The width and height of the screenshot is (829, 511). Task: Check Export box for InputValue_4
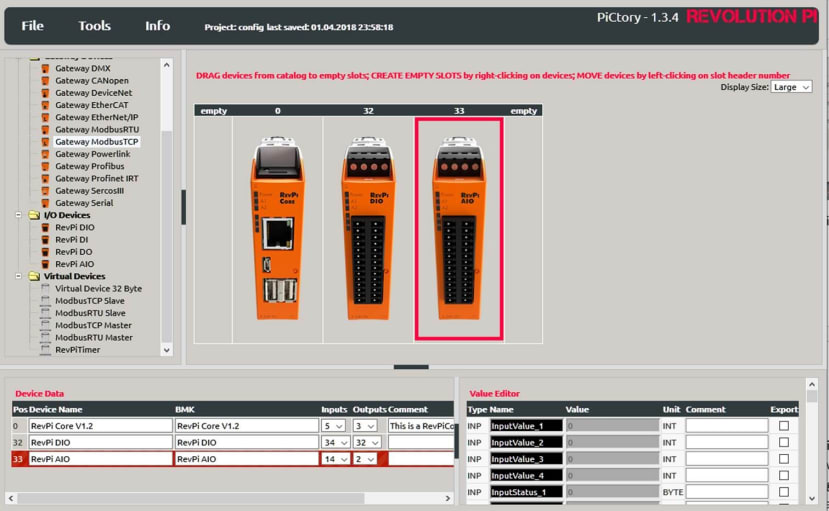[784, 476]
